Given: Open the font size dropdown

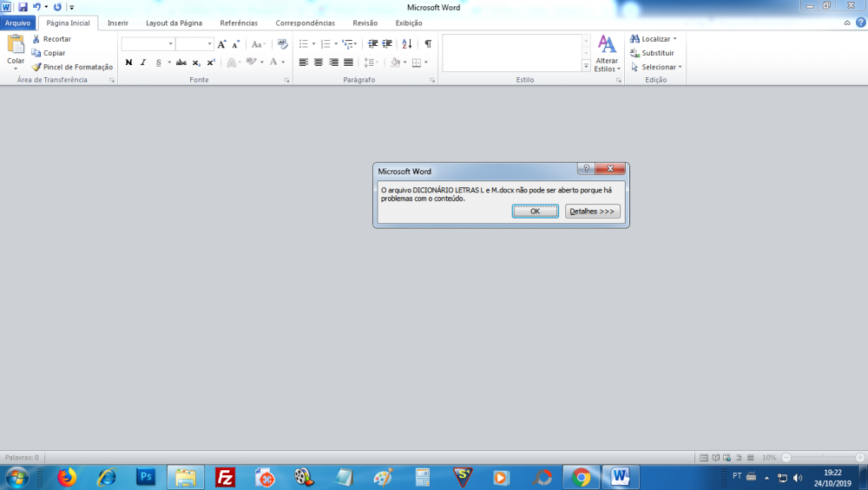Looking at the screenshot, I should pyautogui.click(x=209, y=43).
